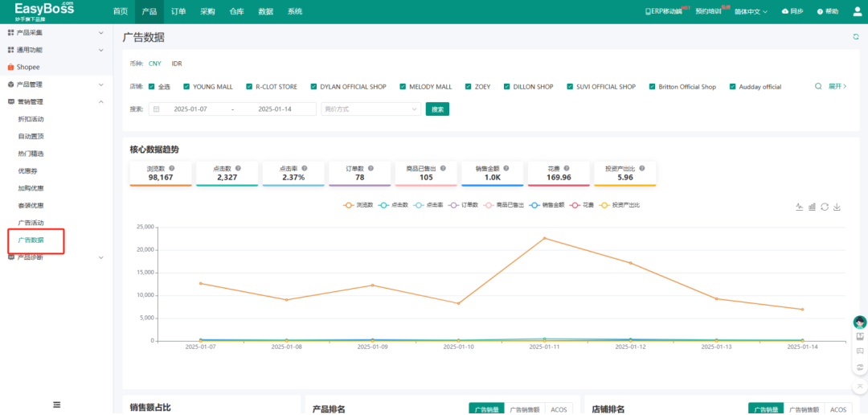Image resolution: width=868 pixels, height=415 pixels.
Task: Click the sidebar collapse hamburger icon
Action: click(56, 405)
